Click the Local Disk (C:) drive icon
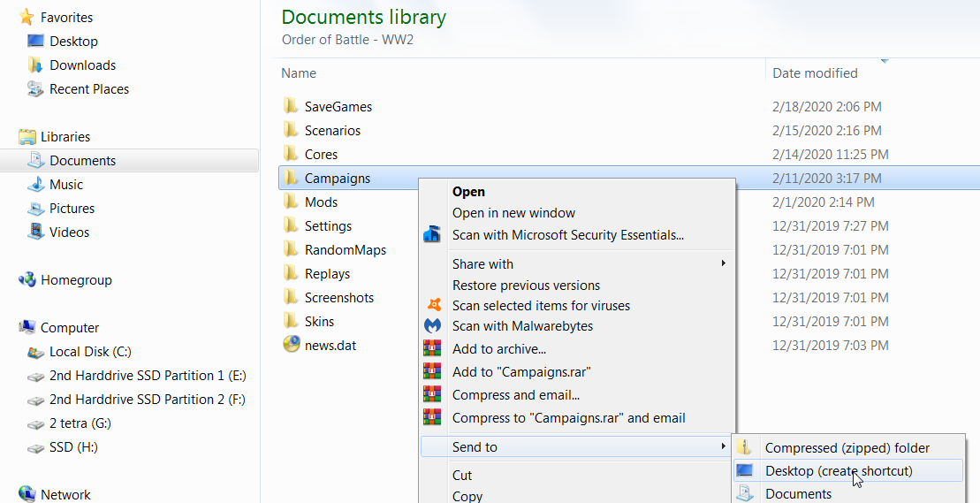This screenshot has height=503, width=980. [x=35, y=353]
